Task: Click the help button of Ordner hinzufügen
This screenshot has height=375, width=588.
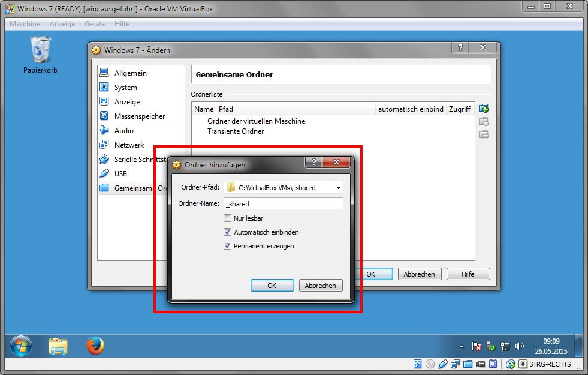Action: tap(314, 162)
